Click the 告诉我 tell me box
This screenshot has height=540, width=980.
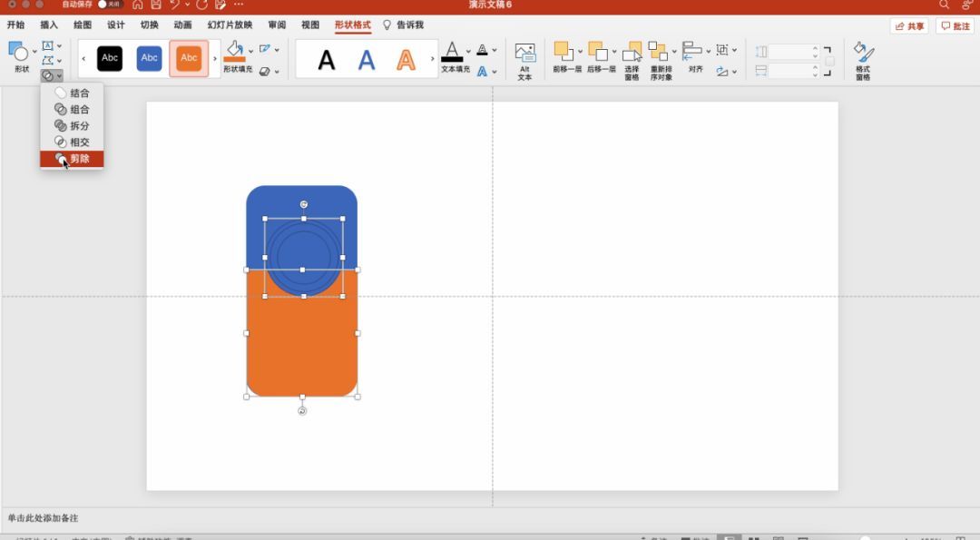(x=404, y=25)
